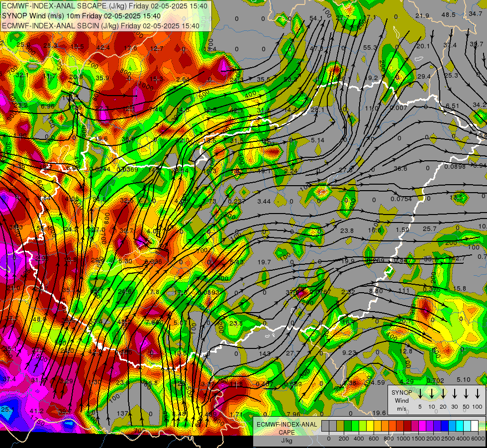Click the map value '5.10'
This screenshot has width=487, height=448.
[464, 380]
